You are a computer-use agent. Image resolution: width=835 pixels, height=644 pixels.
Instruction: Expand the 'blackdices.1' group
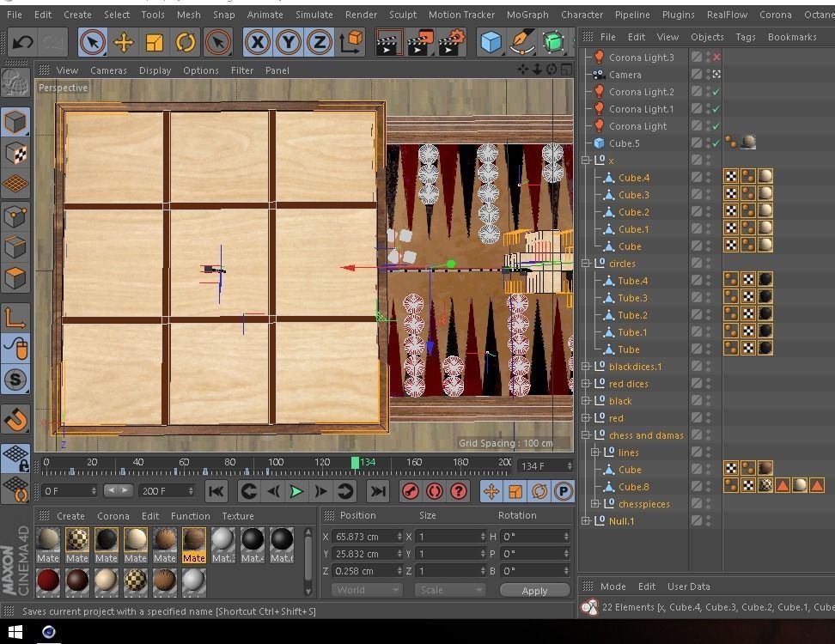coord(586,366)
